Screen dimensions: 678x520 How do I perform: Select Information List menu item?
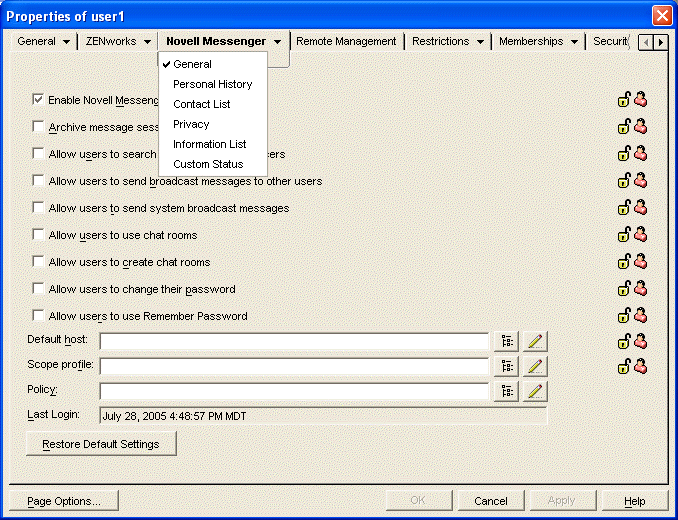[213, 144]
